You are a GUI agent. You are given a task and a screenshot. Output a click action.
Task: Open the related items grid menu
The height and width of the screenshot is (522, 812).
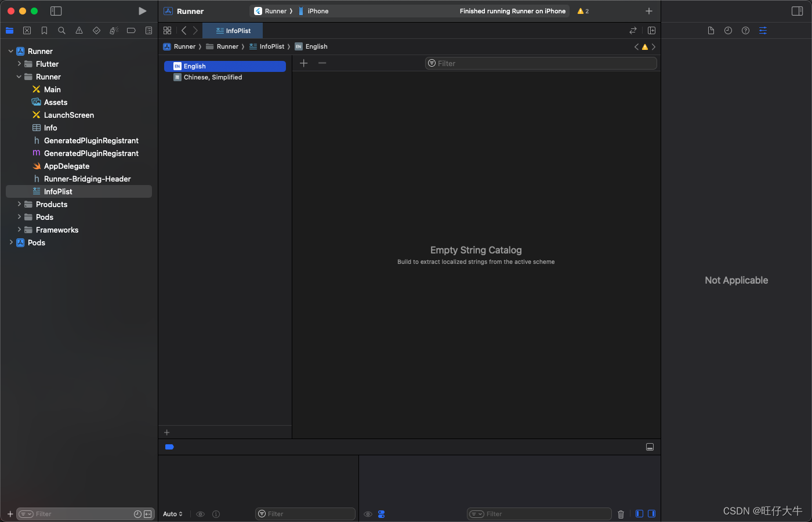(167, 31)
